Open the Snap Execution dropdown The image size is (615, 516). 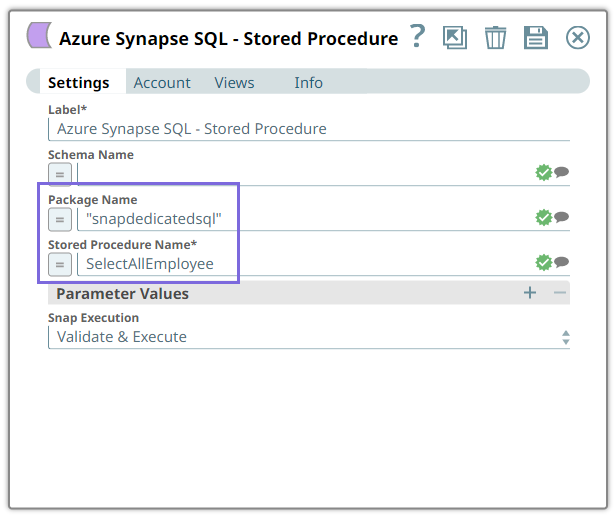pyautogui.click(x=309, y=337)
